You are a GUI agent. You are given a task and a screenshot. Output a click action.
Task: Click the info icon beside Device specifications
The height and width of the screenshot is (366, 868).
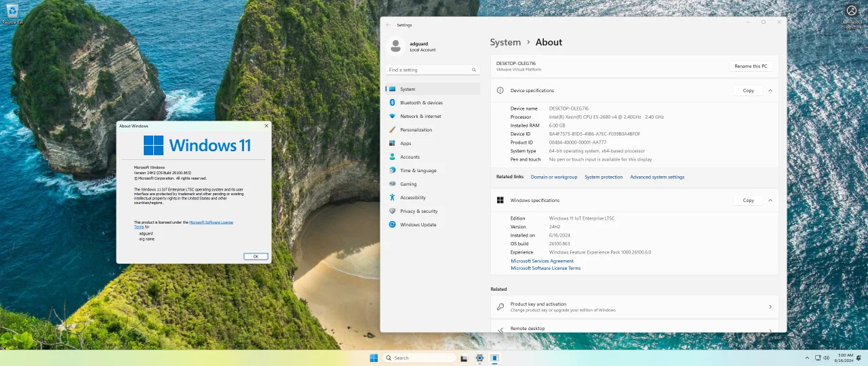coord(500,90)
